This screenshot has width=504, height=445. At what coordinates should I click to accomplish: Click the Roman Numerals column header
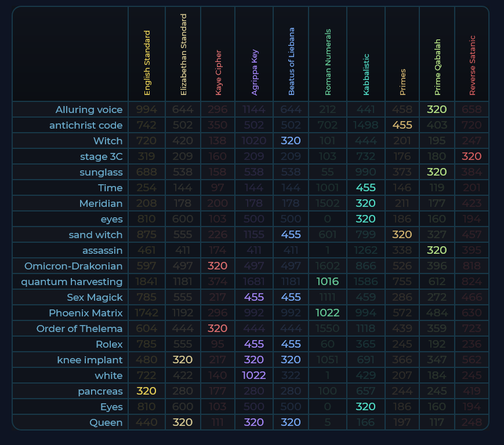pos(328,62)
